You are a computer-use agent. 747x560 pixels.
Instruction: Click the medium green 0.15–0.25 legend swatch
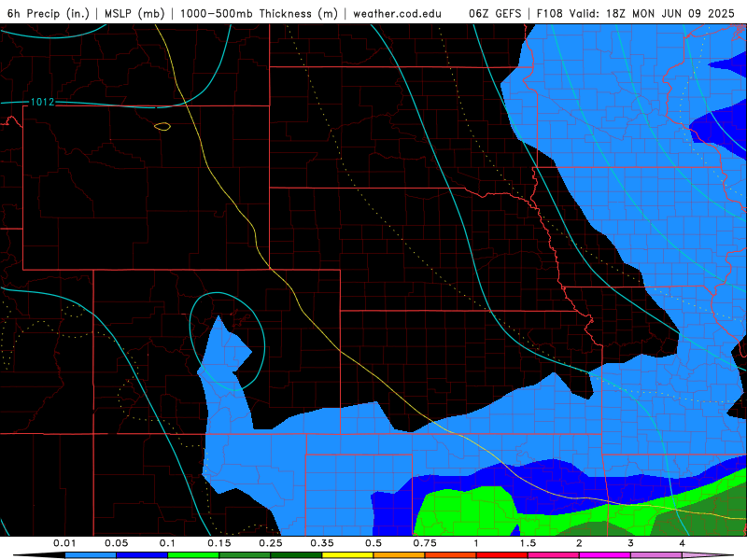(x=245, y=555)
